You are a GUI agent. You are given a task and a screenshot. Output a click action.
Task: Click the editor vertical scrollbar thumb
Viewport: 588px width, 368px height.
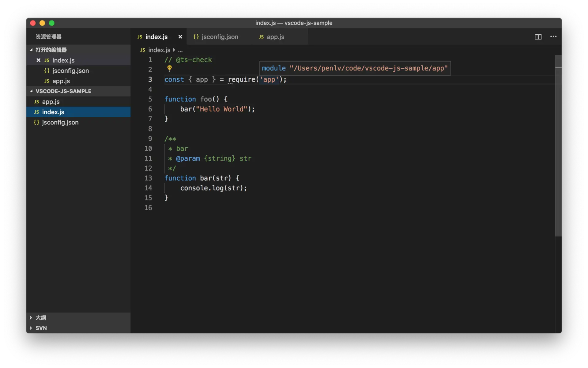pyautogui.click(x=558, y=146)
